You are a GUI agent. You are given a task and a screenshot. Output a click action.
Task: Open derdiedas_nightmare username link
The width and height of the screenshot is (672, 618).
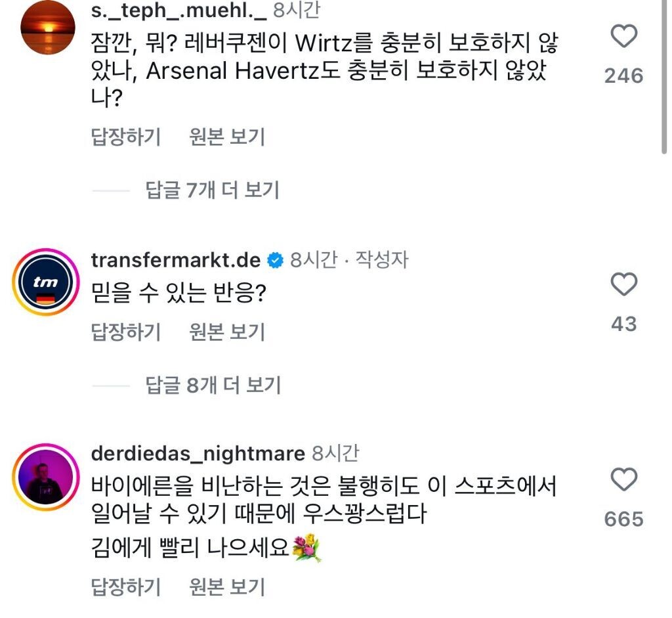[x=198, y=454]
